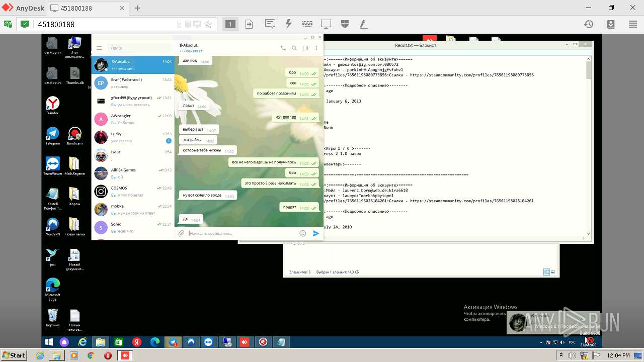The width and height of the screenshot is (644, 362).
Task: Click Yandex browser desktop icon
Action: point(53,106)
